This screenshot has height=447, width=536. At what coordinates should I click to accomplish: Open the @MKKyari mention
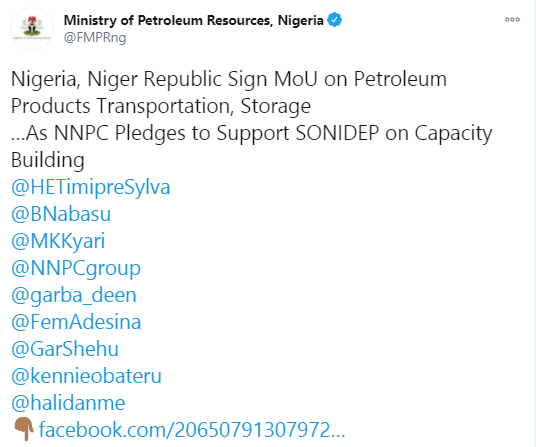[58, 241]
